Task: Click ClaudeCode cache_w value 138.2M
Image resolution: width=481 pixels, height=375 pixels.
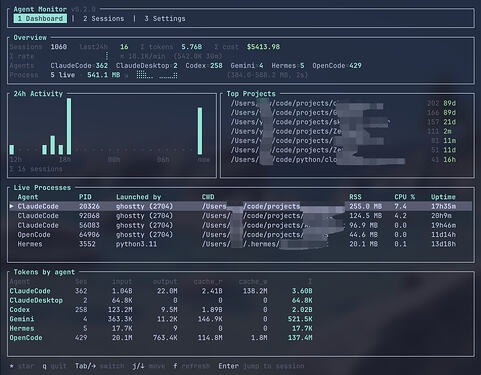Action: click(255, 291)
